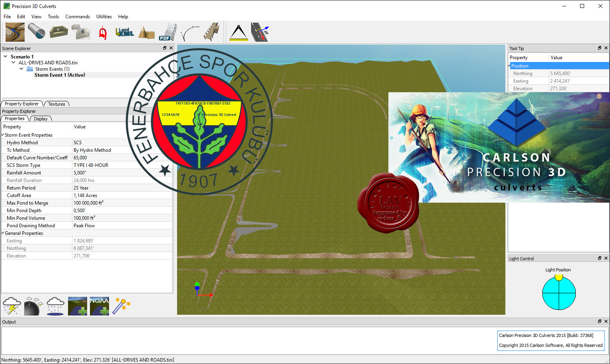Open the road slope percent tool

(260, 32)
